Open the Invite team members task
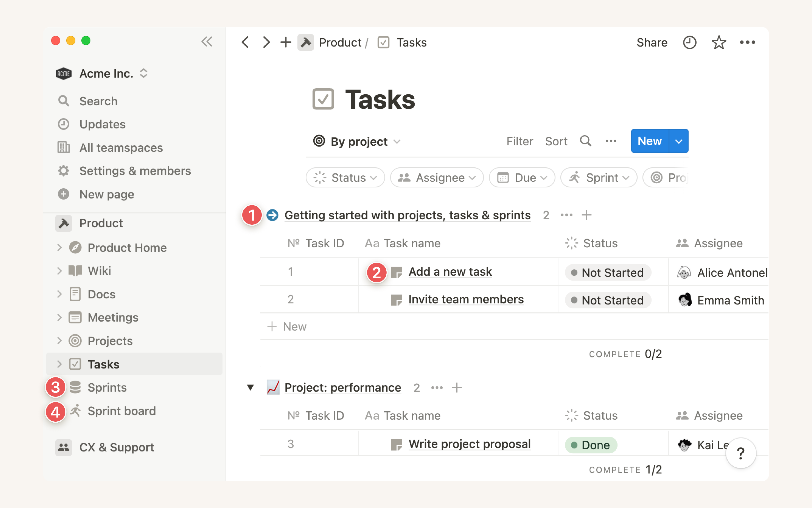812x517 pixels. coord(466,299)
